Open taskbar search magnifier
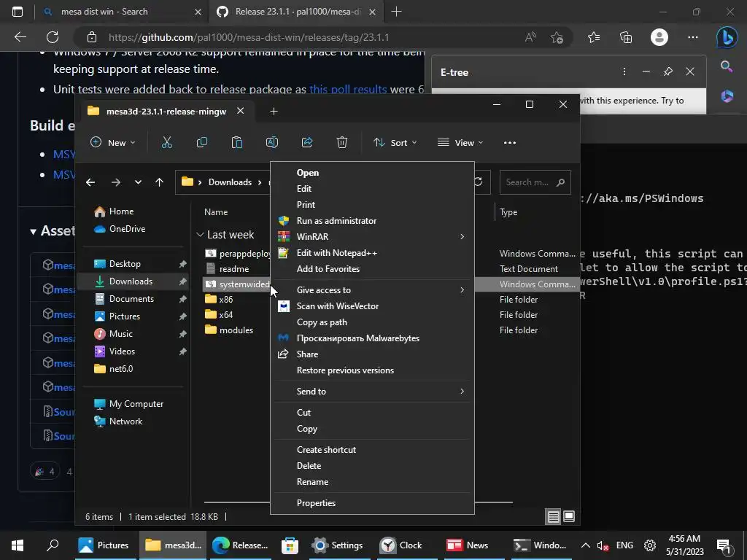Image resolution: width=747 pixels, height=560 pixels. click(53, 545)
